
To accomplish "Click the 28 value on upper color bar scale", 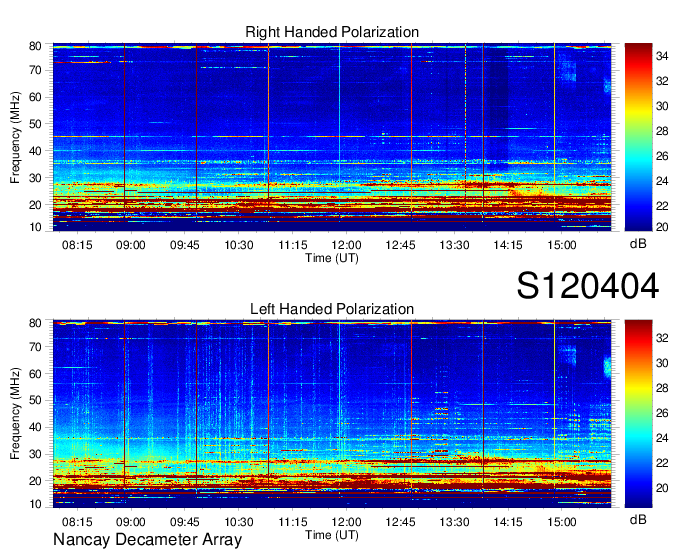I will [x=662, y=131].
